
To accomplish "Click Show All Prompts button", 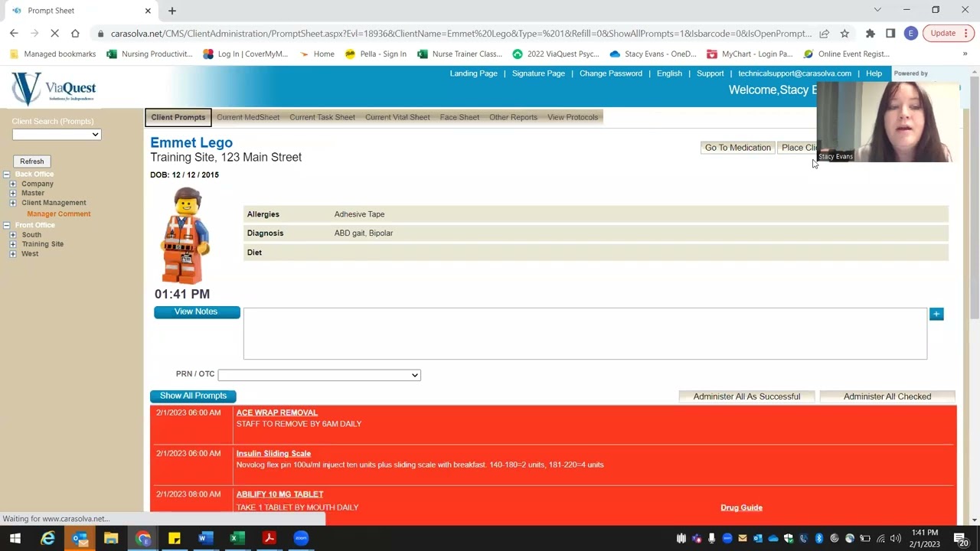I will coord(193,396).
